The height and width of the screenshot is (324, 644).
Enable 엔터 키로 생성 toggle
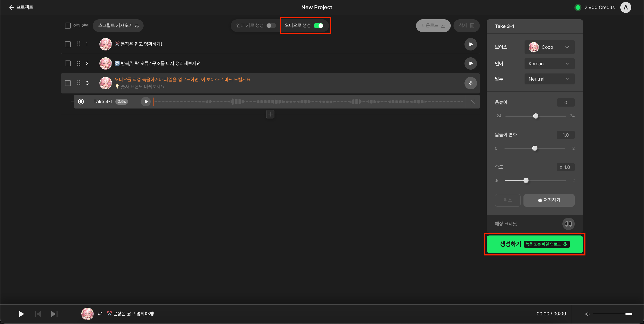(x=271, y=26)
